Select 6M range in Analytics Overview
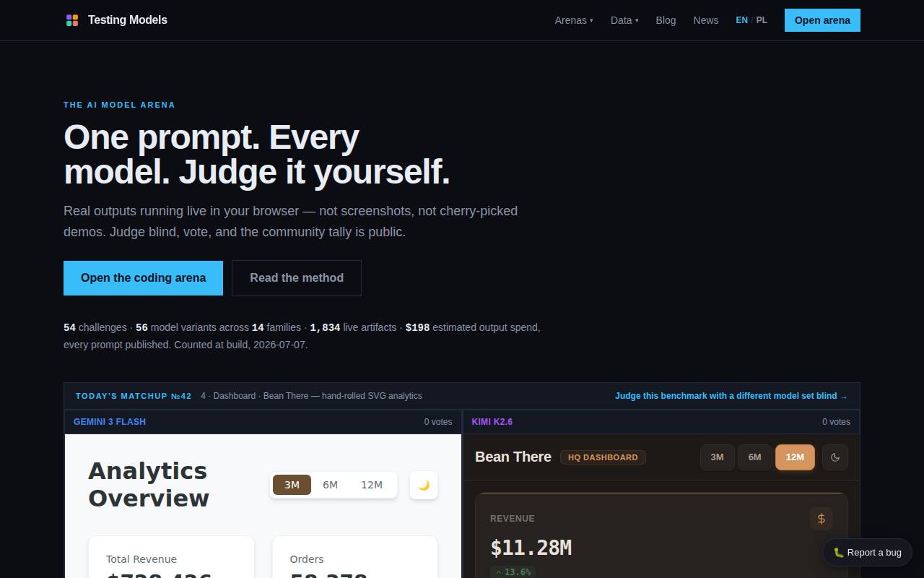 (x=330, y=485)
